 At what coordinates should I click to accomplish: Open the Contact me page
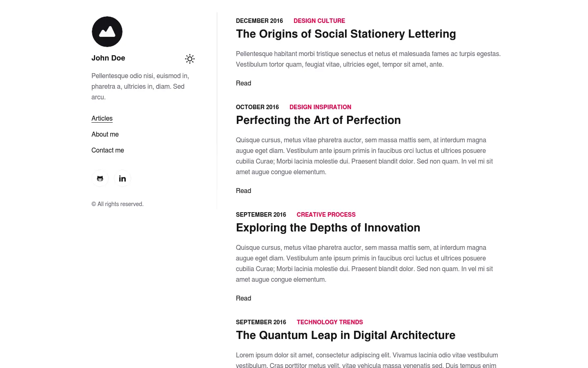point(108,150)
